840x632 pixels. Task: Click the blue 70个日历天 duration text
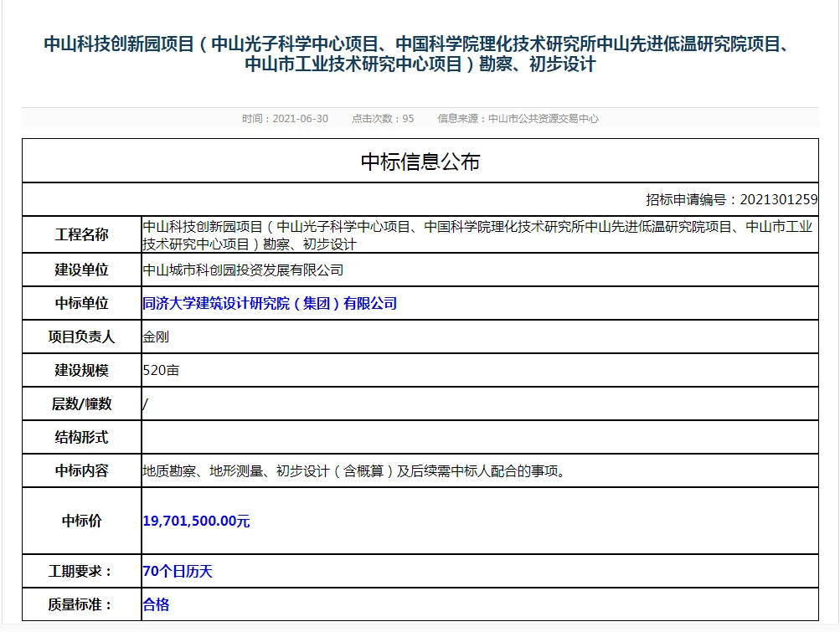(x=177, y=571)
